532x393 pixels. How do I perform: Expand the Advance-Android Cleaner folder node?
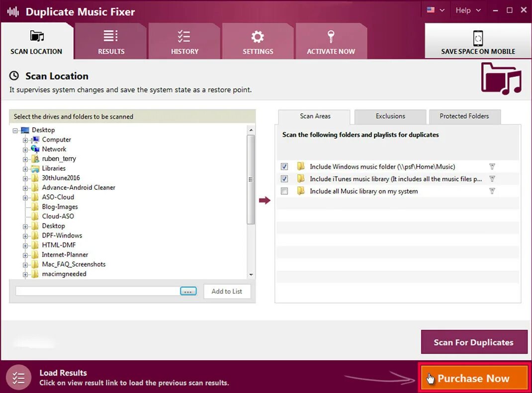[25, 187]
